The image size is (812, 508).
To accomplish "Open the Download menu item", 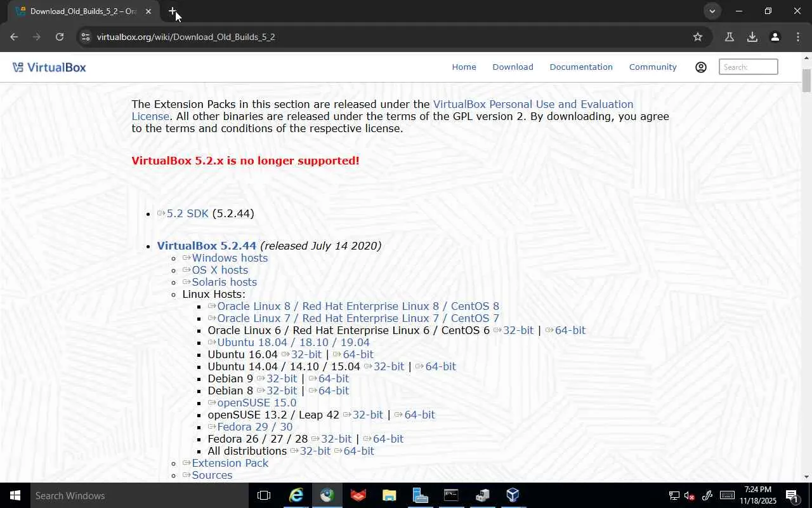I will (x=513, y=67).
